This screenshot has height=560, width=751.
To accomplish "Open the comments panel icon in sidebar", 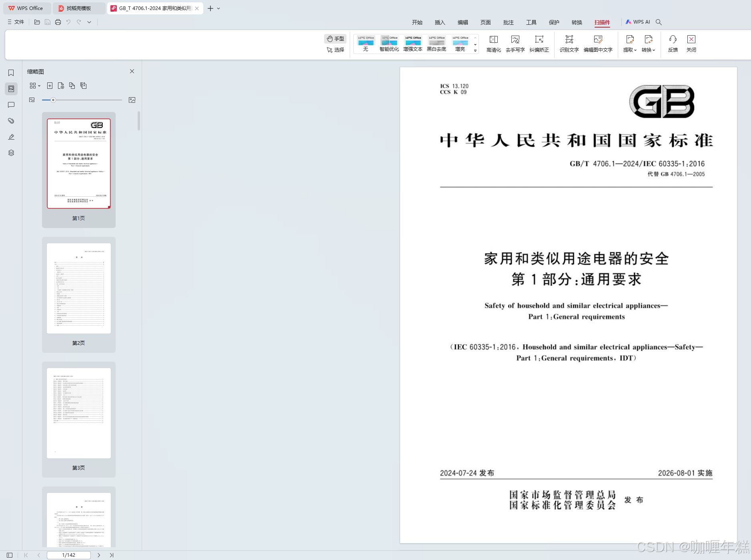I will click(11, 105).
